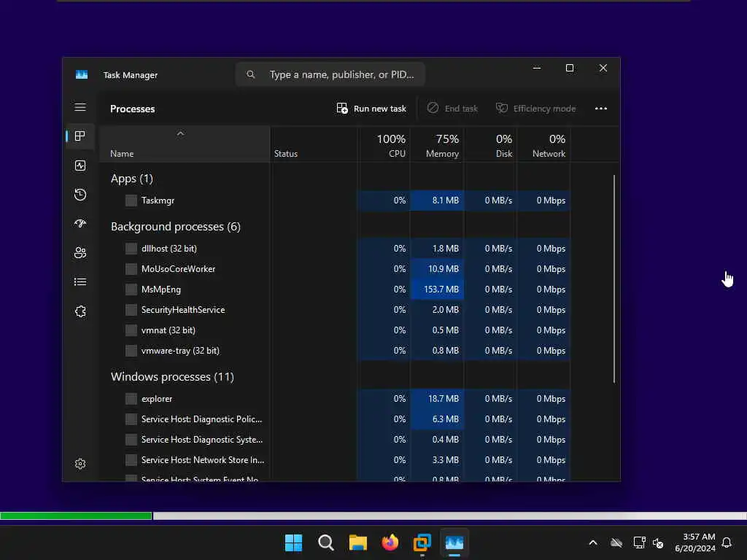Screen dimensions: 747x560
Task: Open the Performance sidebar icon
Action: coord(80,166)
